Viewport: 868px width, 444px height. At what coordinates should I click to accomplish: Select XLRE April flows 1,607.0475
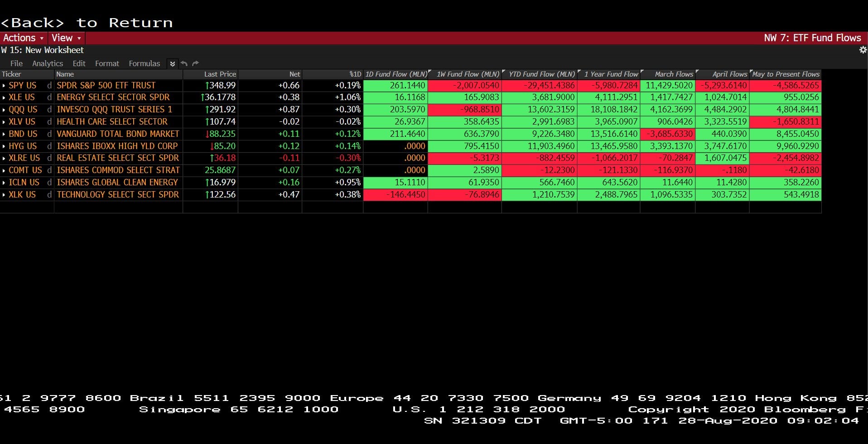click(723, 158)
